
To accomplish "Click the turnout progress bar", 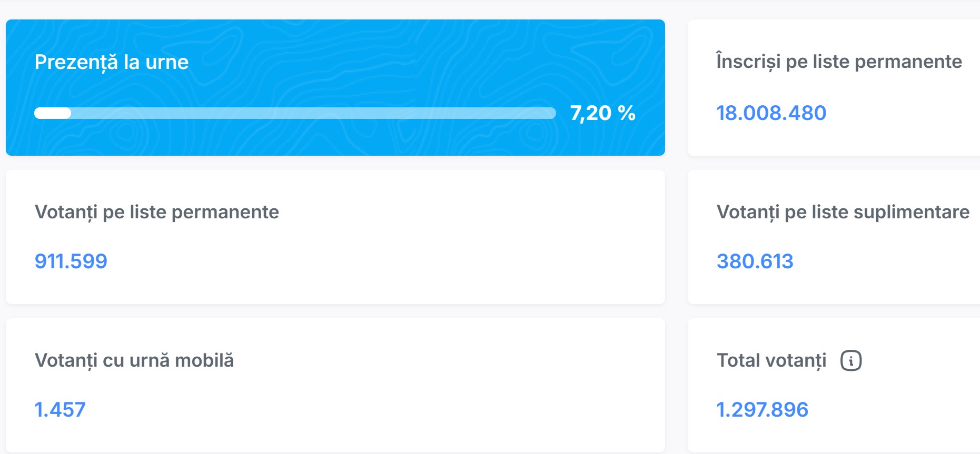I will (295, 113).
